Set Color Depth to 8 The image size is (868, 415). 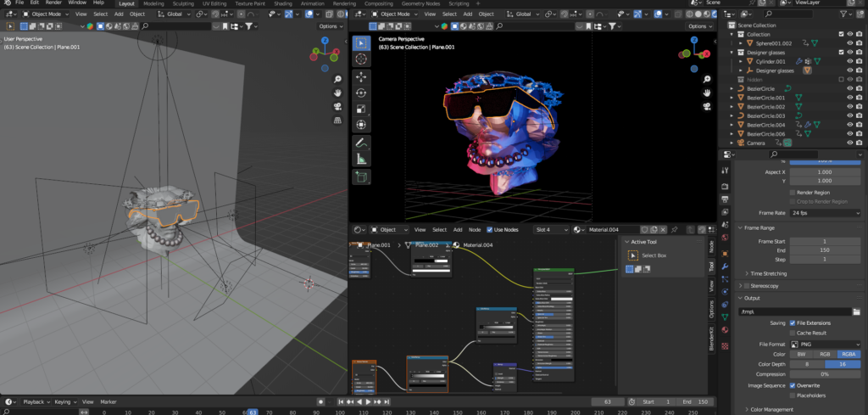806,364
